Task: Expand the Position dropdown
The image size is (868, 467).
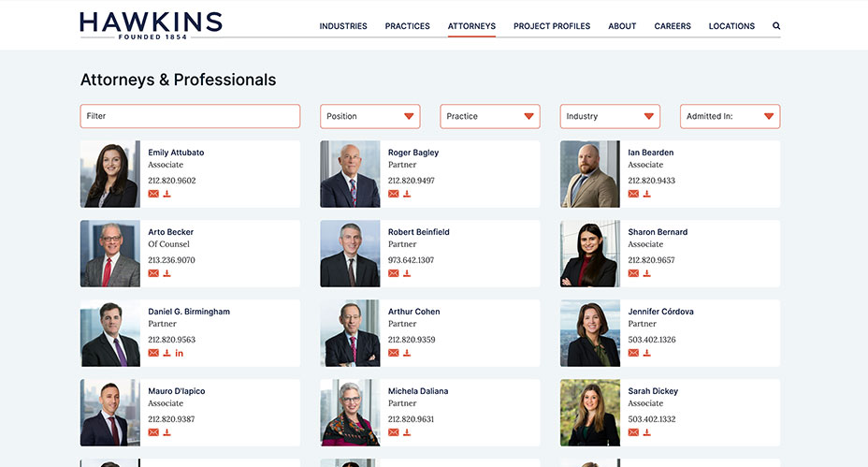Action: (x=369, y=116)
